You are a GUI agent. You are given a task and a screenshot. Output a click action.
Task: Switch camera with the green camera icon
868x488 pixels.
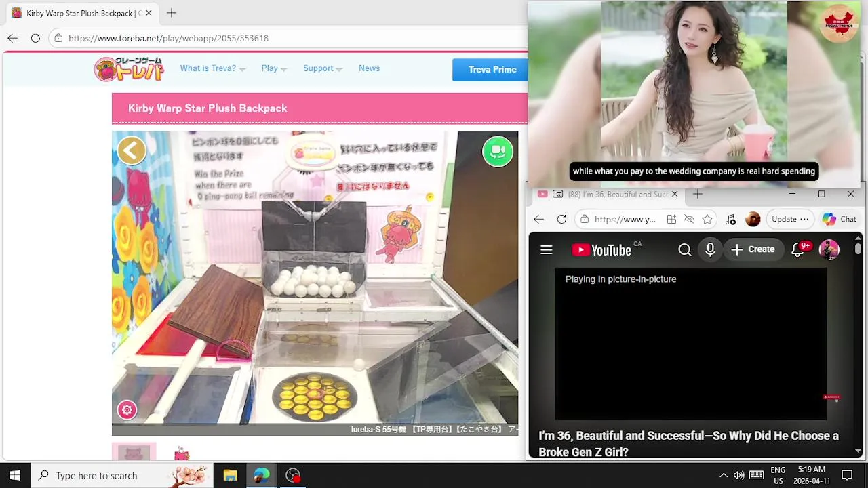coord(498,151)
